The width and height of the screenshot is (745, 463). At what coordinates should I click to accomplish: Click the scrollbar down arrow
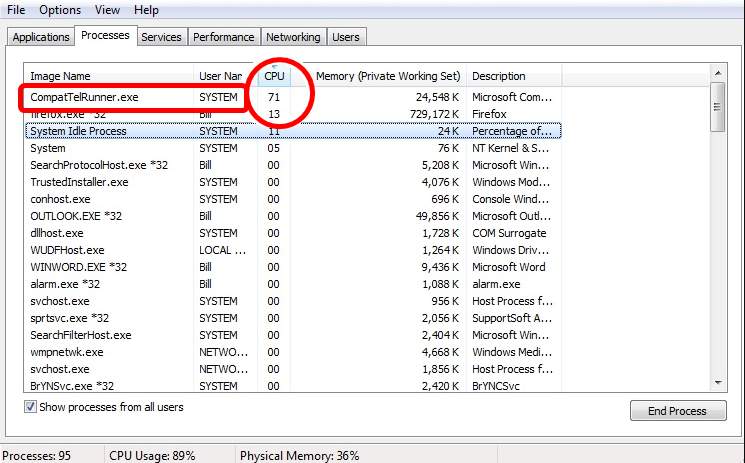pyautogui.click(x=718, y=383)
